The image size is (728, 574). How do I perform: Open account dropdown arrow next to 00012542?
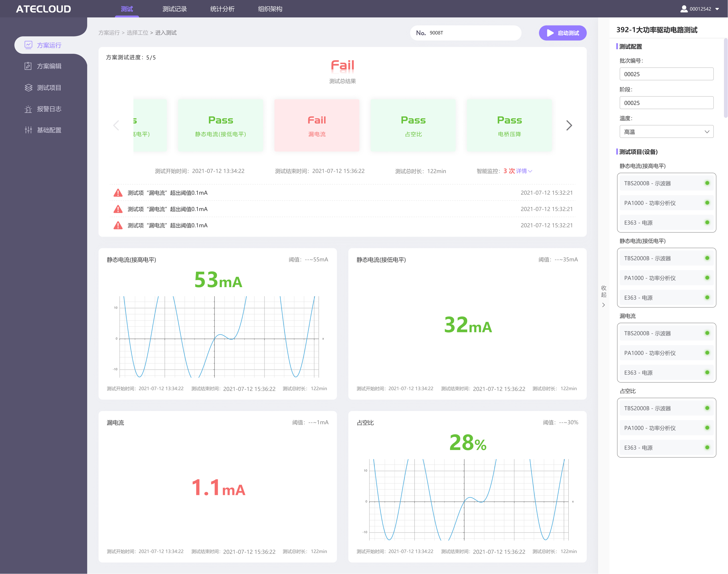click(x=717, y=9)
